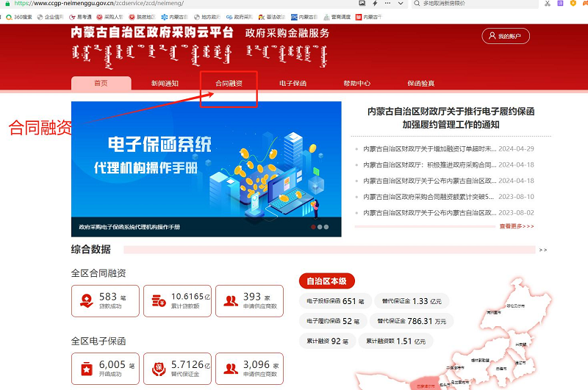Click the 开函成功 red badge icon
Image resolution: width=588 pixels, height=390 pixels.
tap(87, 369)
